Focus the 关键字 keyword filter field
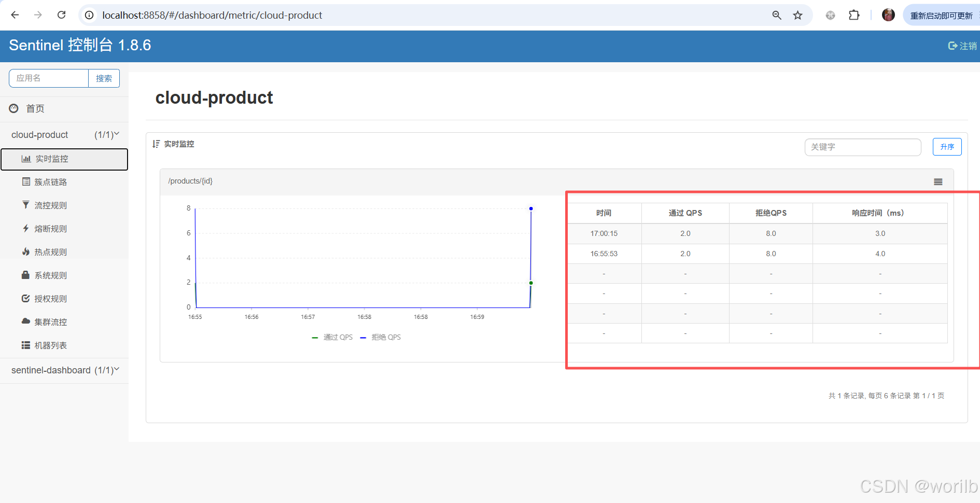Screen dimensions: 980x503 click(863, 147)
